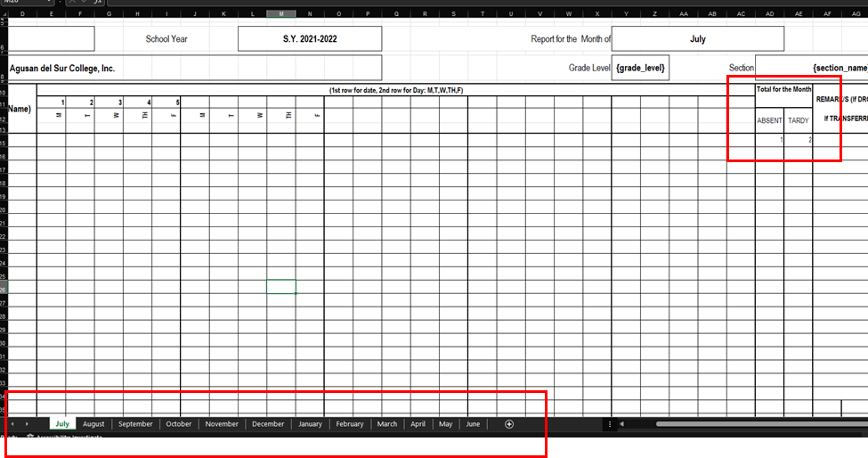Click the July report month cell

(x=698, y=39)
